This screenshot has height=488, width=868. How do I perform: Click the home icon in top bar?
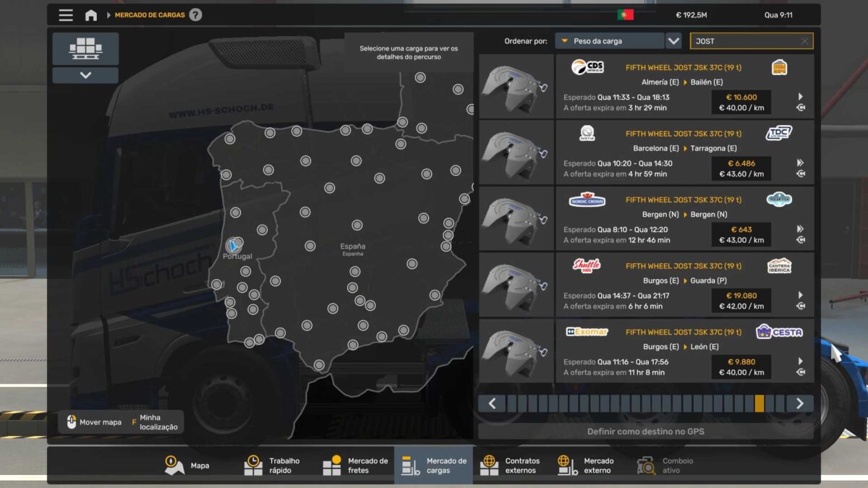91,15
